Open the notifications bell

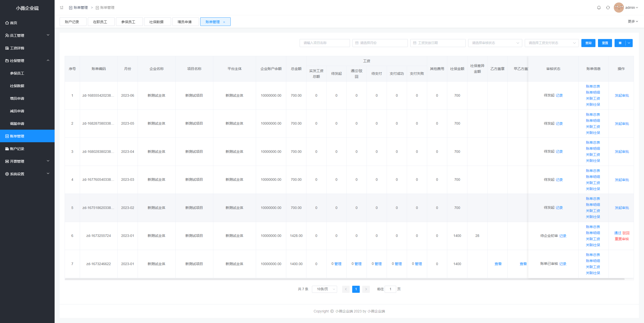599,8
